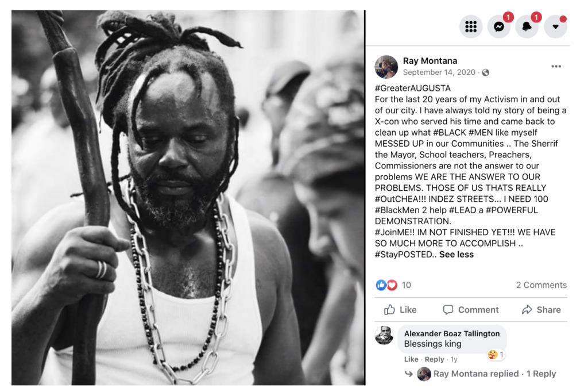Expand Ray Montana replied 1 Reply
Viewport: 588px width, 392px height.
(494, 374)
